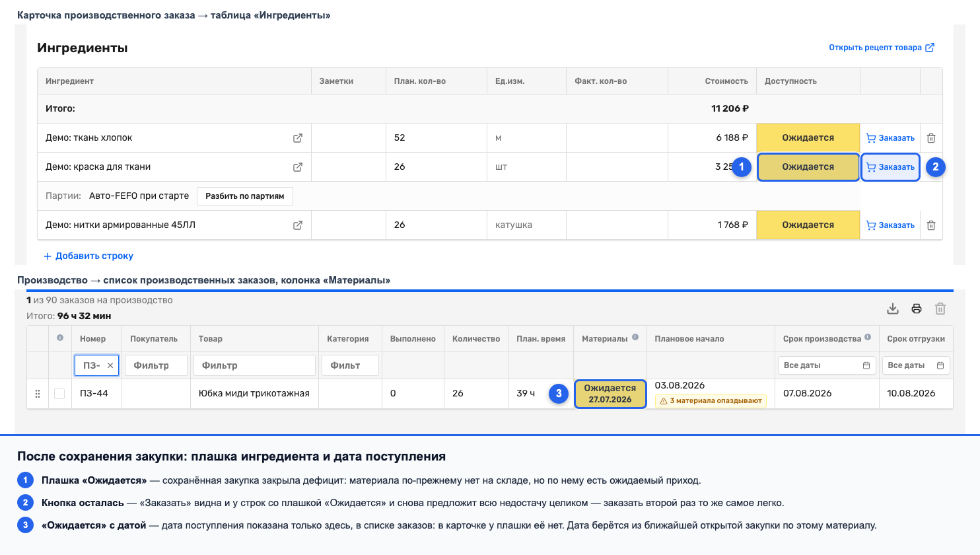Click Заказать for нитки армированные 45ЛЛ
Screen dimensions: 980x555
890,225
